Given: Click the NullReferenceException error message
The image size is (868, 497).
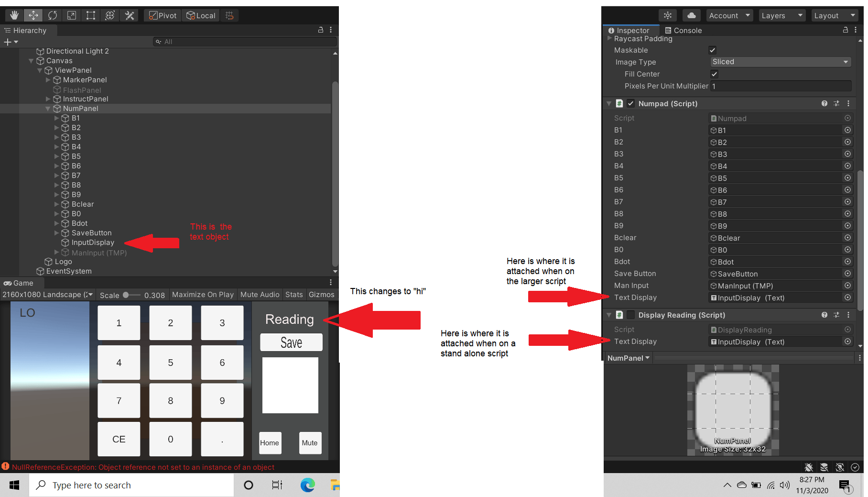Looking at the screenshot, I should coord(143,467).
